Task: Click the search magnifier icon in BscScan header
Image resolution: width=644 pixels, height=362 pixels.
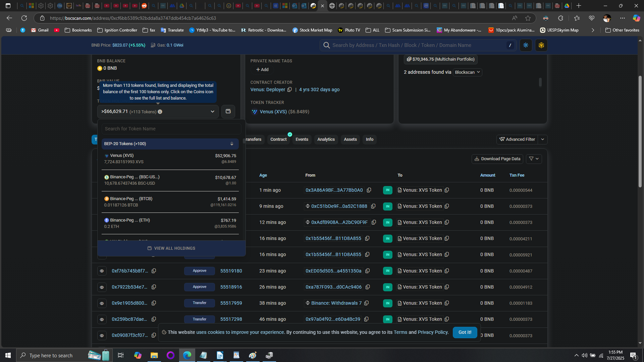Action: 326,45
